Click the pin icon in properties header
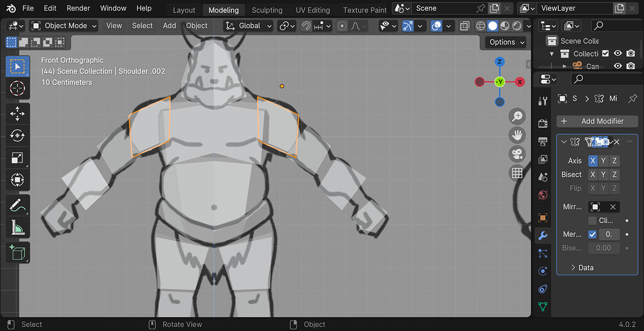The height and width of the screenshot is (331, 644). click(x=633, y=98)
